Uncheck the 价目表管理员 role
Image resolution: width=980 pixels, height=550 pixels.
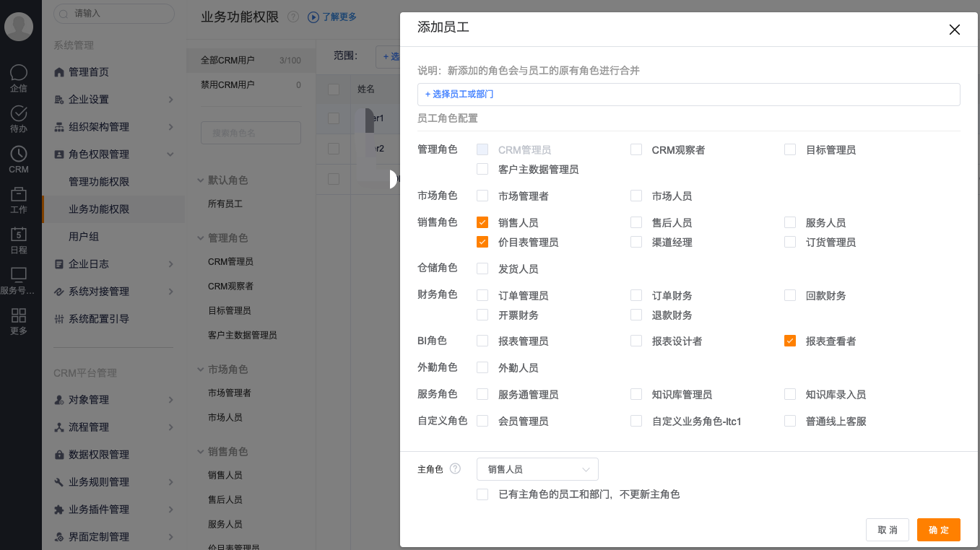pos(482,242)
